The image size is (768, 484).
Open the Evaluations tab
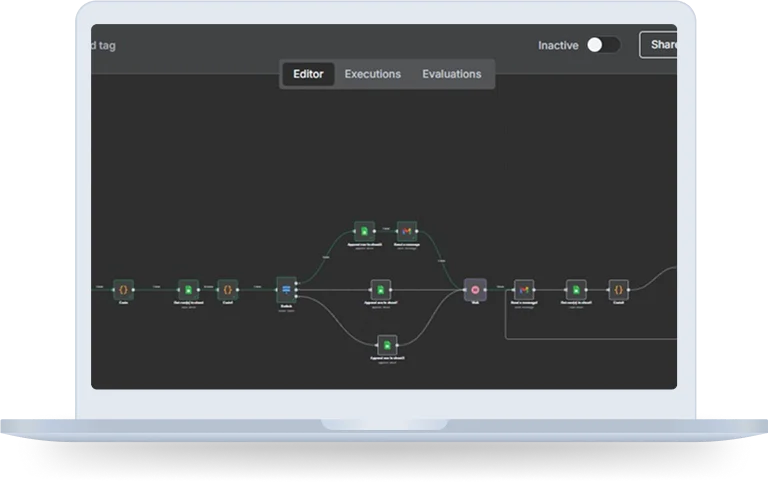[451, 74]
